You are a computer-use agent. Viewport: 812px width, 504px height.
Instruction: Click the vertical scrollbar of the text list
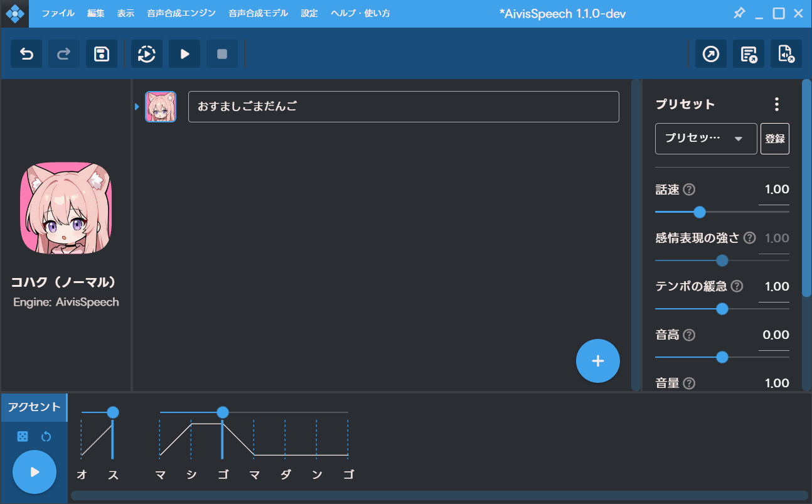636,235
